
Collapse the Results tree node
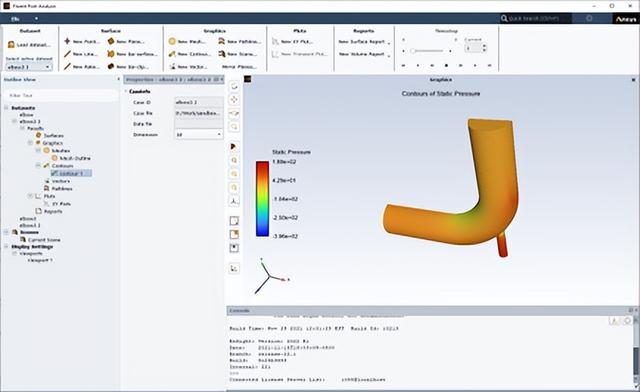[22, 128]
